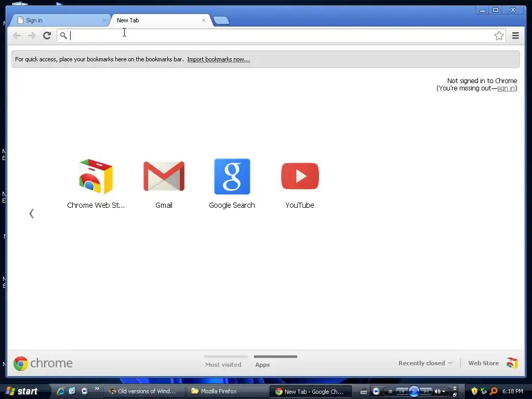This screenshot has width=532, height=399.
Task: Open the second quick launch browser icon
Action: point(72,391)
